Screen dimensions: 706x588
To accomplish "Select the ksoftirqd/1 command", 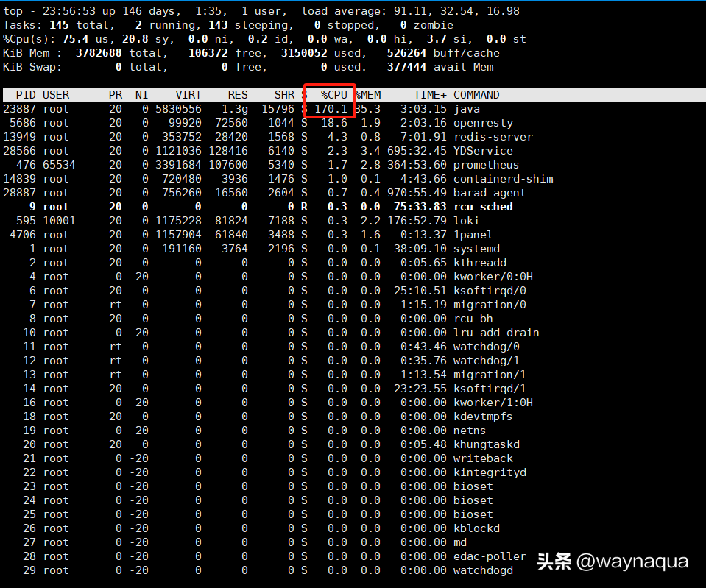I will [490, 388].
